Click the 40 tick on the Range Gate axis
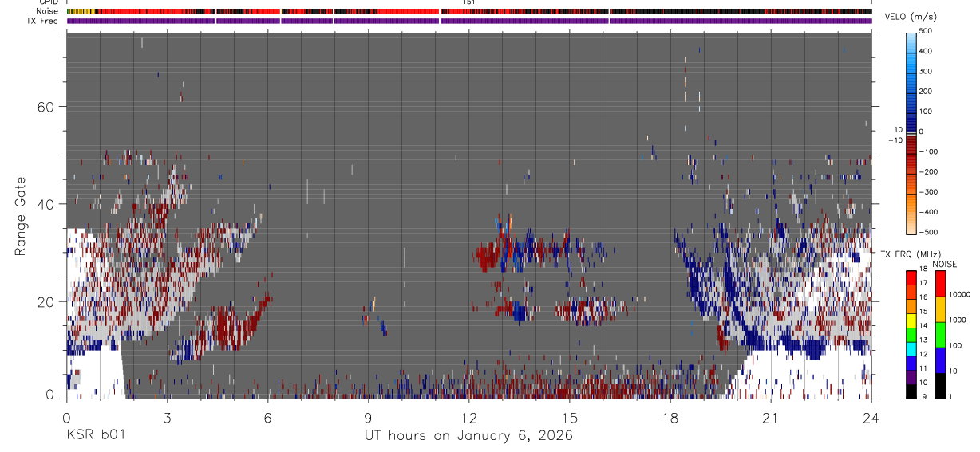 [x=46, y=204]
